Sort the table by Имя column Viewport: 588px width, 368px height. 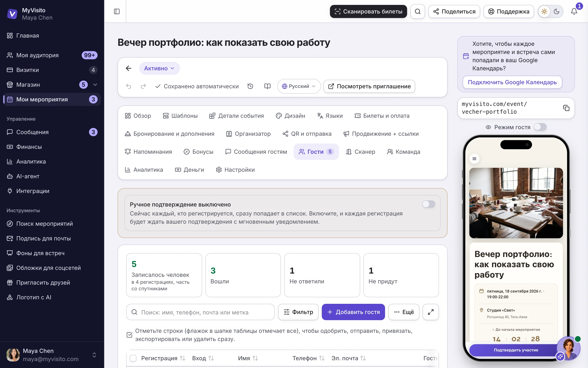(x=248, y=358)
